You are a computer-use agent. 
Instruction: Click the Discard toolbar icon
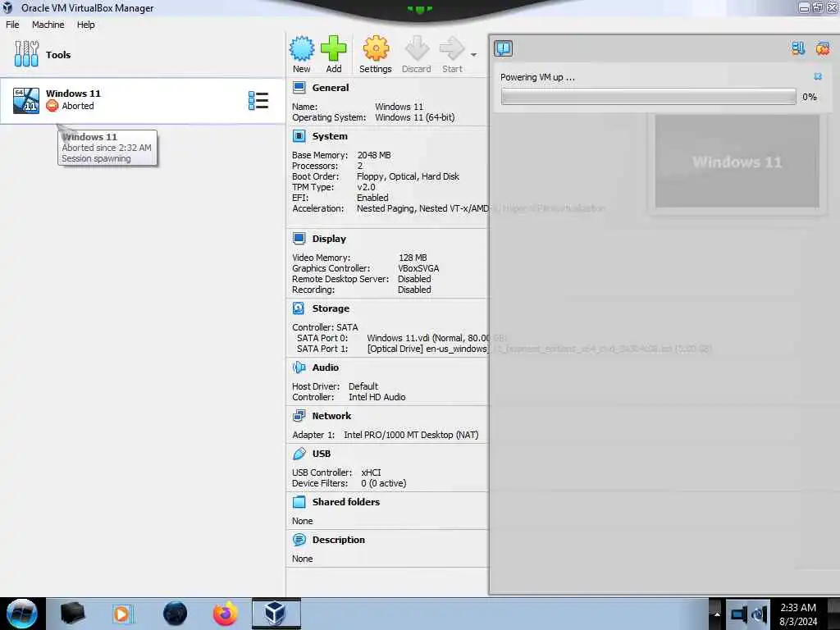pyautogui.click(x=416, y=48)
